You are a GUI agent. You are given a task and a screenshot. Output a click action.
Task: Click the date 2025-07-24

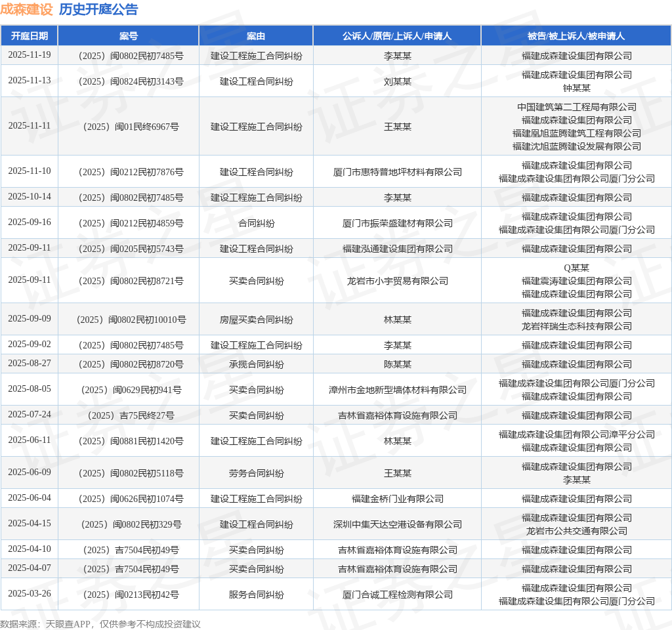pos(29,415)
